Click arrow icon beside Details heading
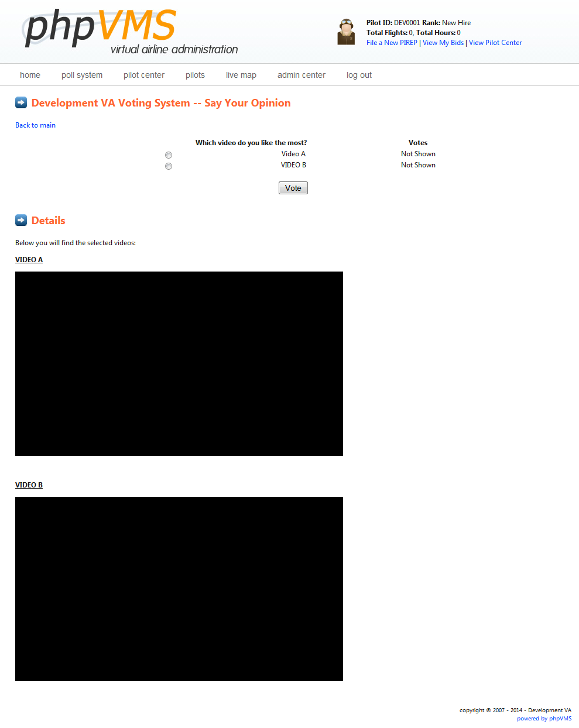The image size is (579, 728). [x=21, y=220]
